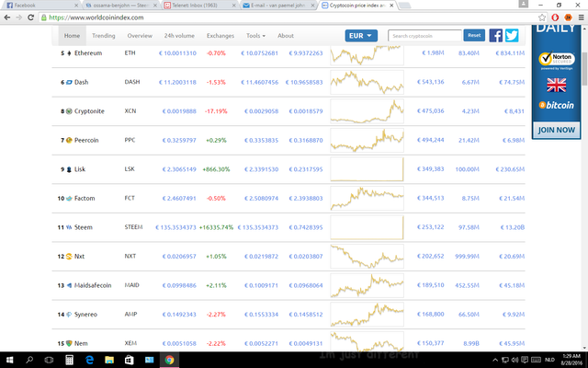Screen dimensions: 588x368
Task: Expand the Tools menu dropdown
Action: click(x=255, y=36)
